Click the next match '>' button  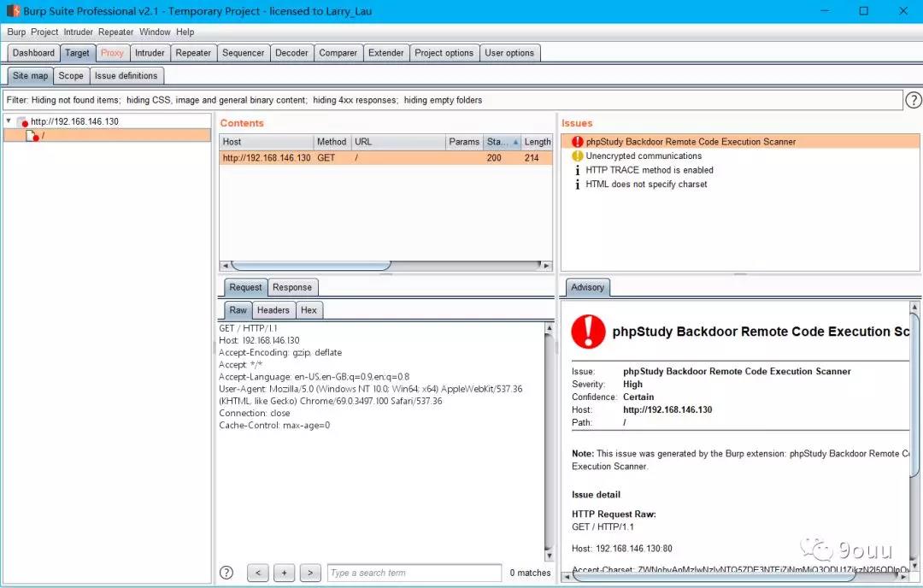[310, 572]
